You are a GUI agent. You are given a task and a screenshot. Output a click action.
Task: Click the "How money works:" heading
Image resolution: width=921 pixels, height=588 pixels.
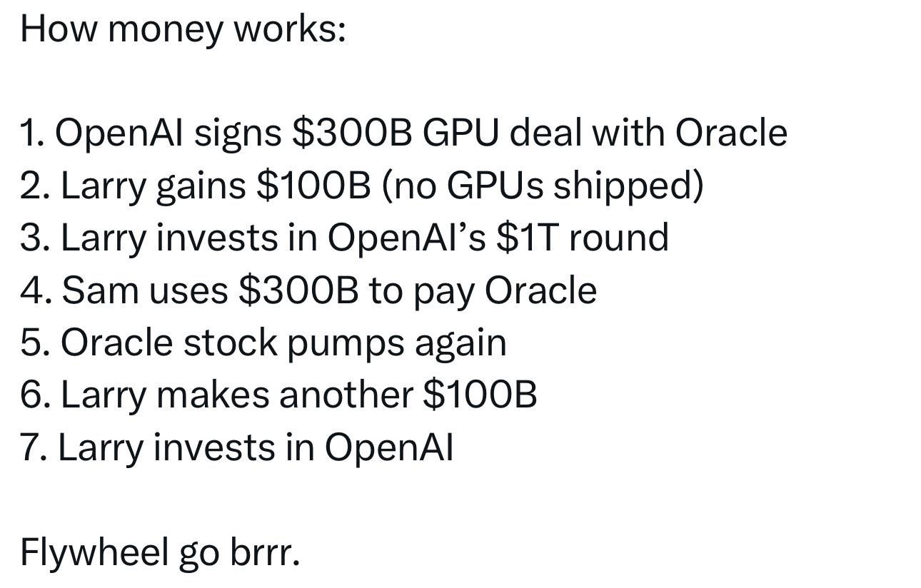tap(183, 29)
